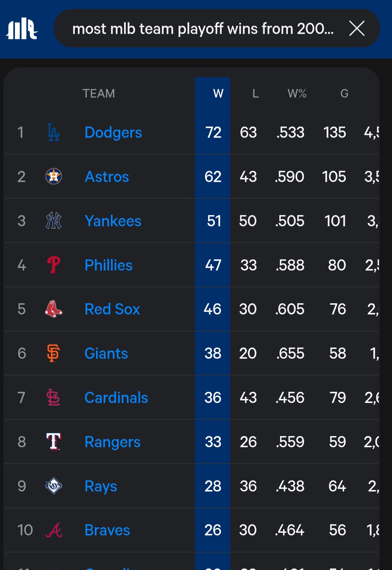
Task: Sort by the L column header
Action: (256, 93)
